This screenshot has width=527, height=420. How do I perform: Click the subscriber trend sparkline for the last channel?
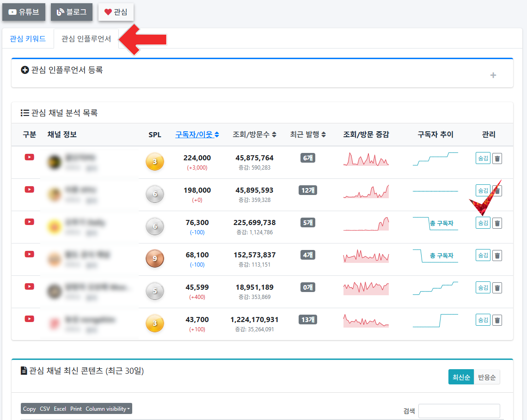coord(435,319)
